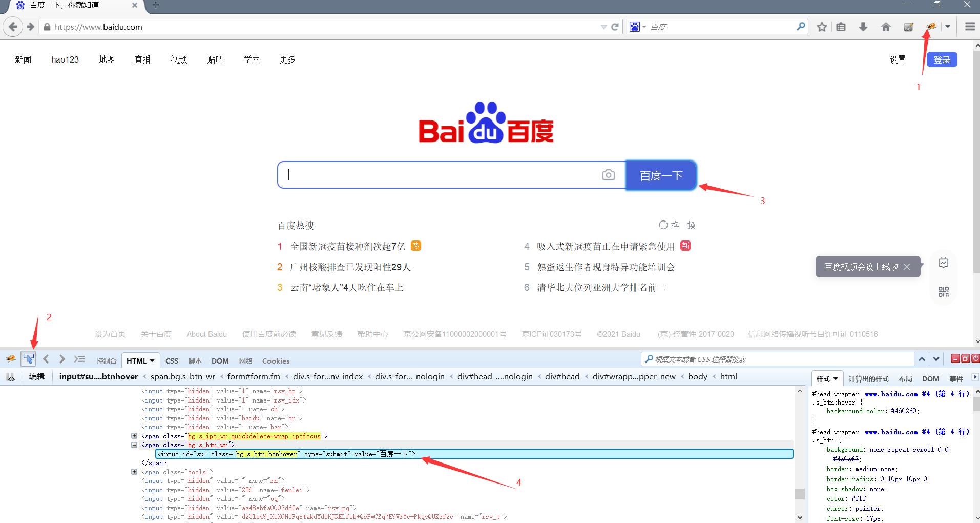
Task: Switch to the 脚本 tab
Action: point(195,361)
